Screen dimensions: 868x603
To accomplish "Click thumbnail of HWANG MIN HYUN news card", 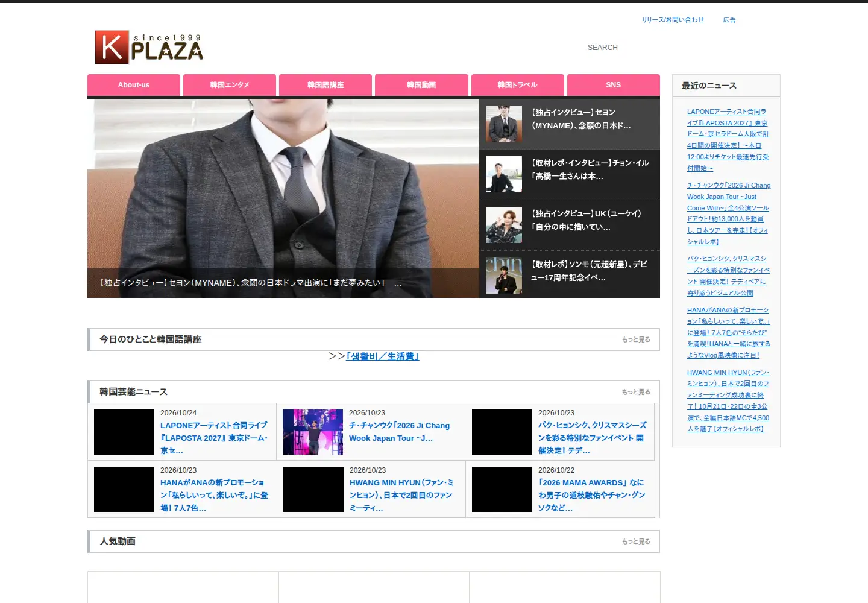I will click(x=313, y=489).
